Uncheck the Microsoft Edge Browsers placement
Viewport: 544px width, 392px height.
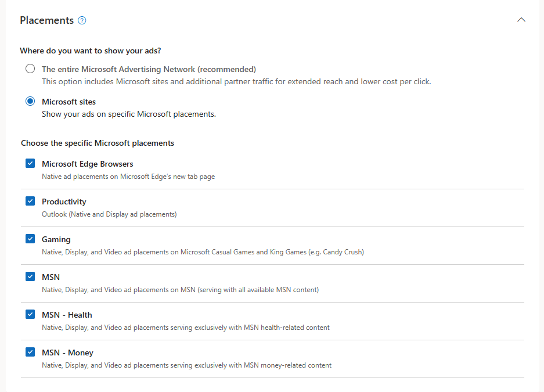(30, 163)
